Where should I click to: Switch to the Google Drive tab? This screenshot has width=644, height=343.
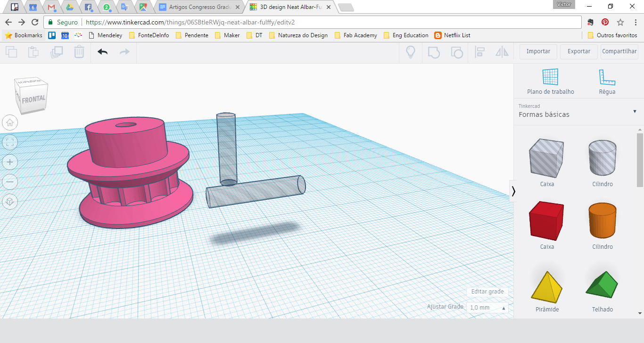coord(69,7)
